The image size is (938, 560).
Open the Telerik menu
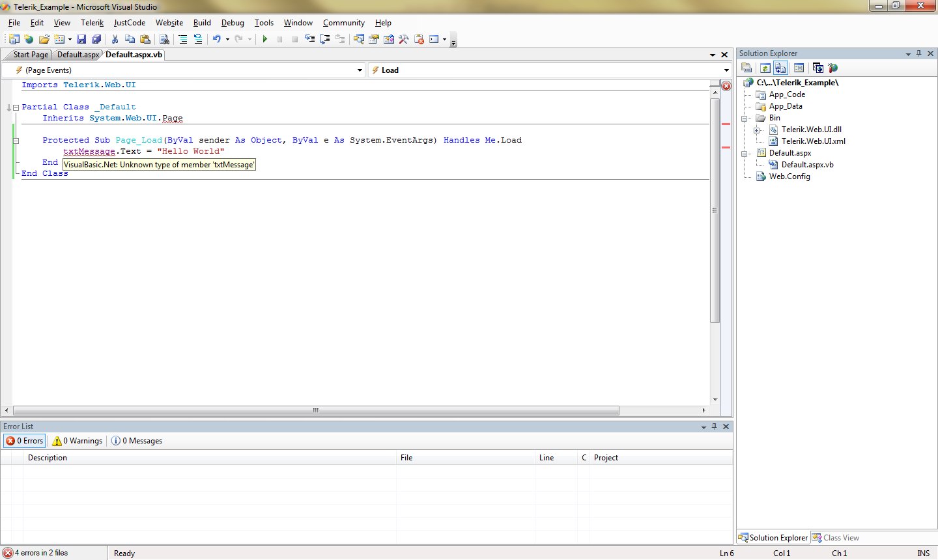pos(92,23)
